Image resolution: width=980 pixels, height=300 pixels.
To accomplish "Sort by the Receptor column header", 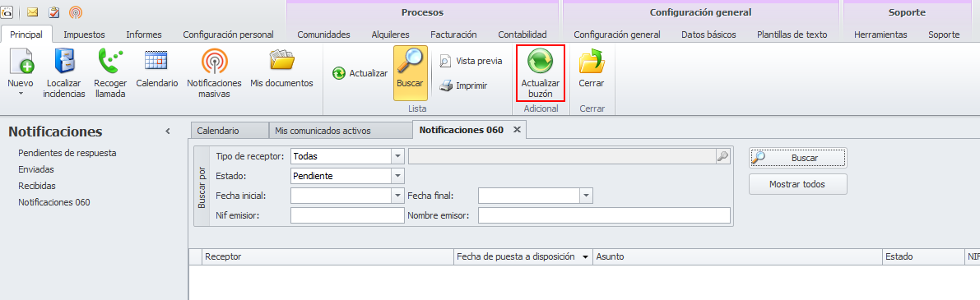I will point(328,257).
